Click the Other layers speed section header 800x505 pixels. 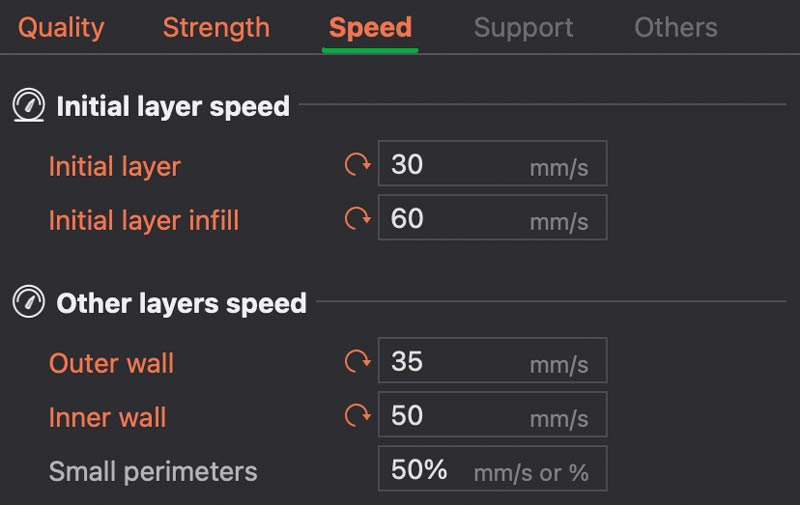(181, 303)
